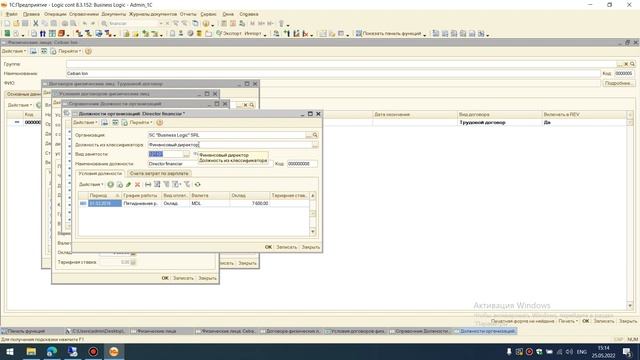640x360 pixels.
Task: Click OK in Должности организаций dialog
Action: 268,247
